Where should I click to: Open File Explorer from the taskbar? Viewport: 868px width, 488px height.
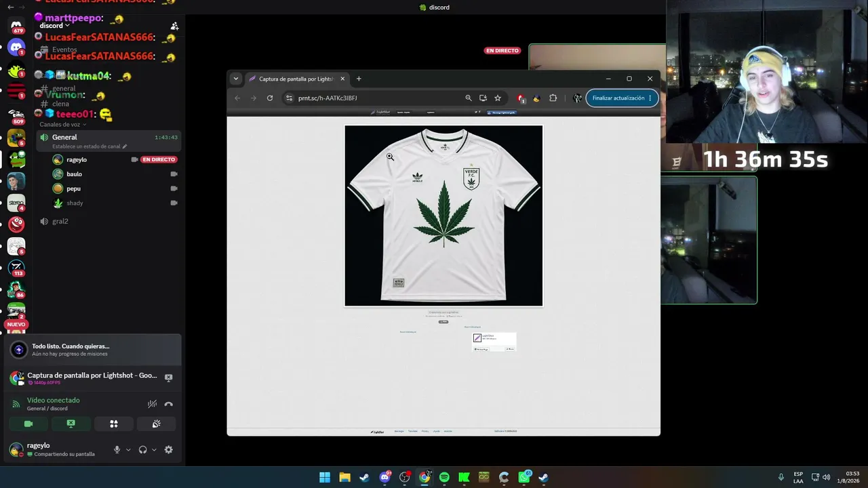pos(344,477)
